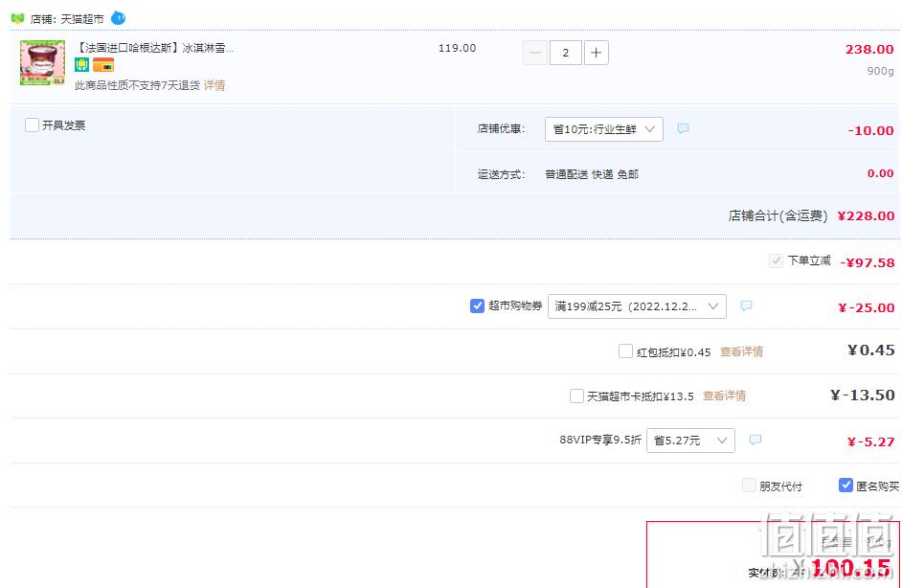902x588 pixels.
Task: Open 查看详情 for 红包抵扣
Action: click(741, 351)
